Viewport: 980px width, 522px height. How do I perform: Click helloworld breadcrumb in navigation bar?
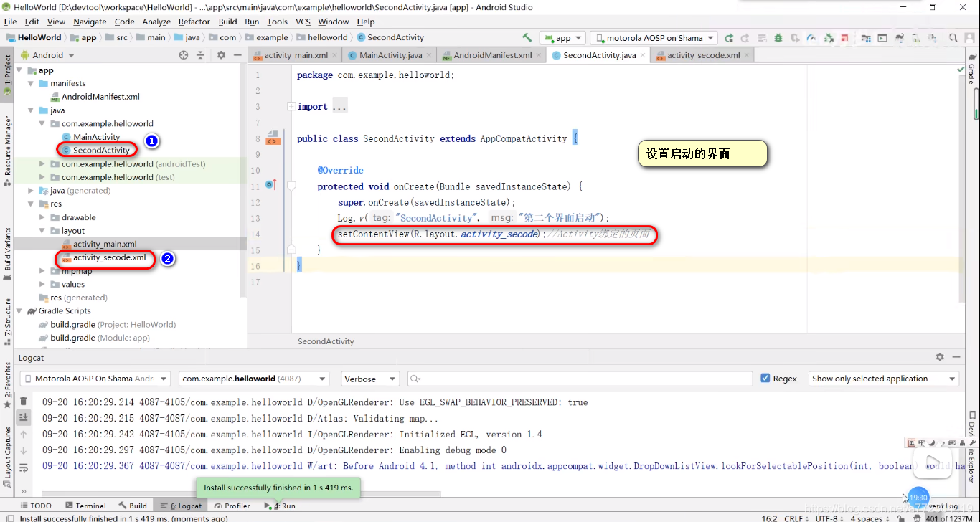click(x=327, y=38)
